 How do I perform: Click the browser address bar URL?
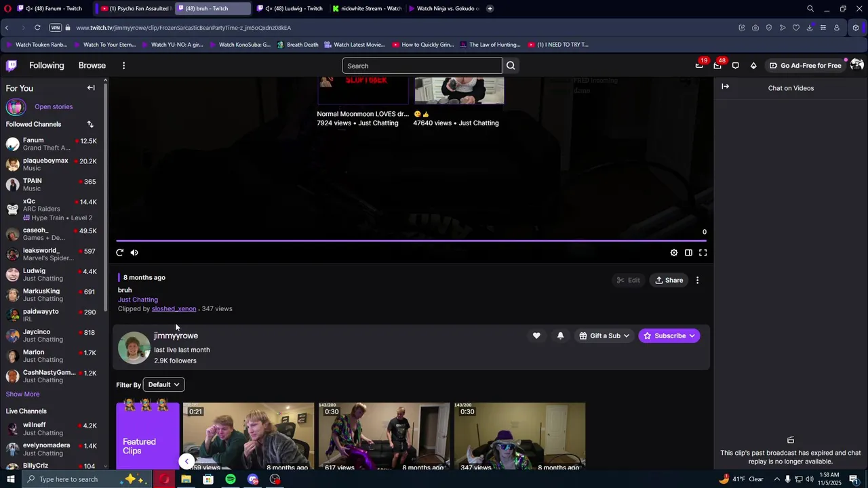point(183,28)
